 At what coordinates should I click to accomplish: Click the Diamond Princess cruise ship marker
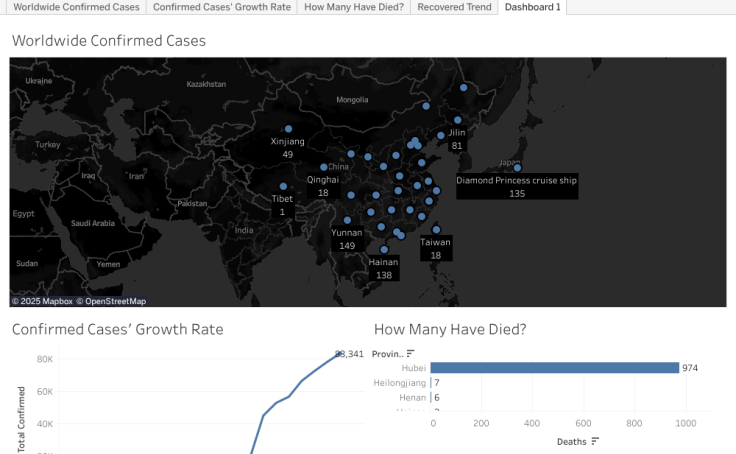click(x=517, y=168)
